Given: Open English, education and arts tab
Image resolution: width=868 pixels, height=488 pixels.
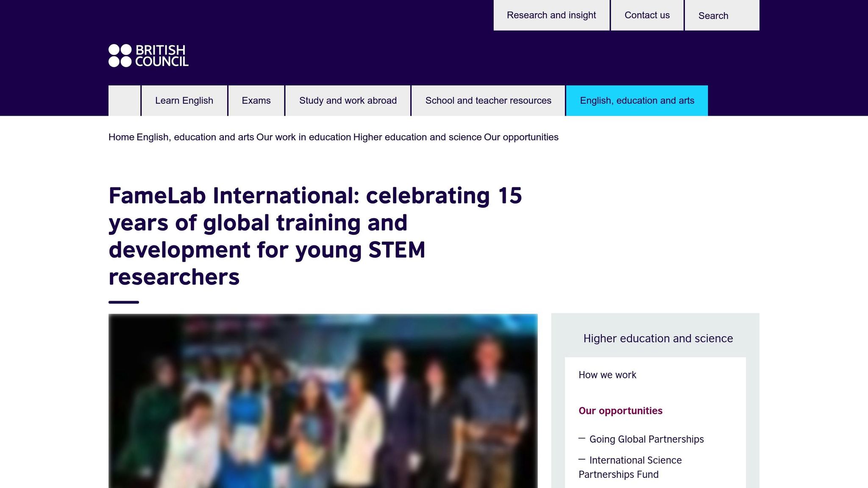Looking at the screenshot, I should (637, 100).
